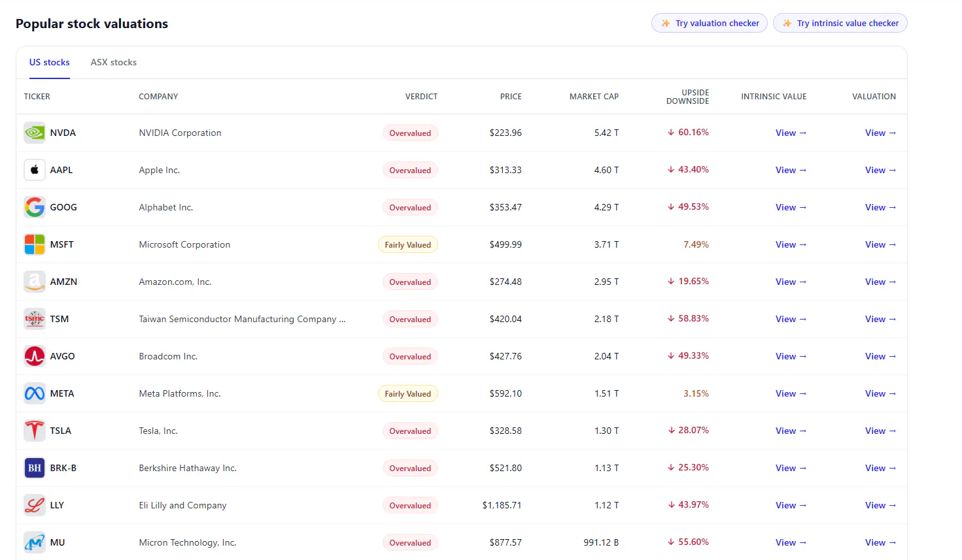This screenshot has height=560, width=962.
Task: View intrinsic value for Taiwan Semiconductor
Action: [791, 319]
